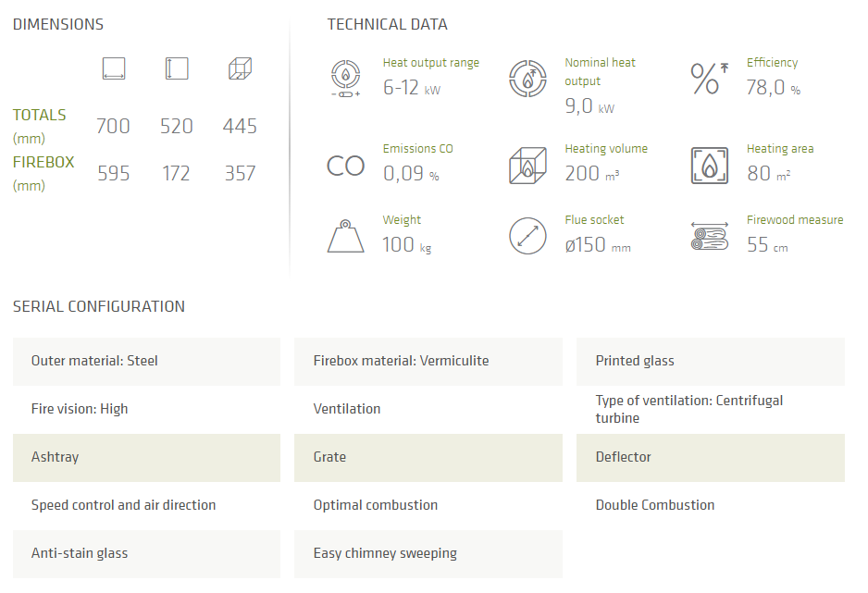Viewport: 868px width, 593px height.
Task: Click the Serial Configuration heading
Action: pyautogui.click(x=99, y=306)
